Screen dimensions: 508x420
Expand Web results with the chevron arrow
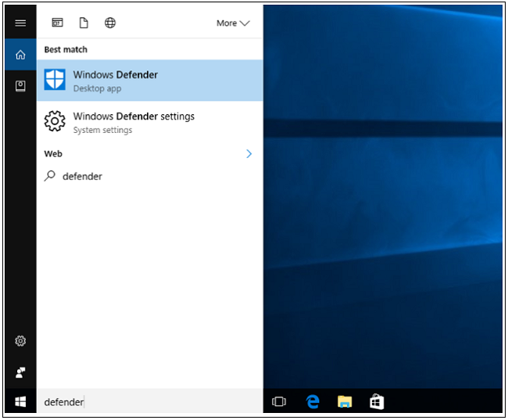(249, 154)
